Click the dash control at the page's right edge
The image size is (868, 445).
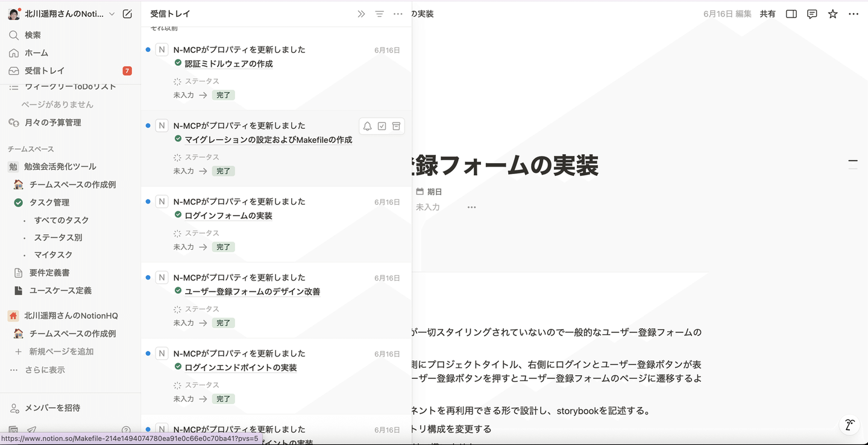tap(853, 161)
